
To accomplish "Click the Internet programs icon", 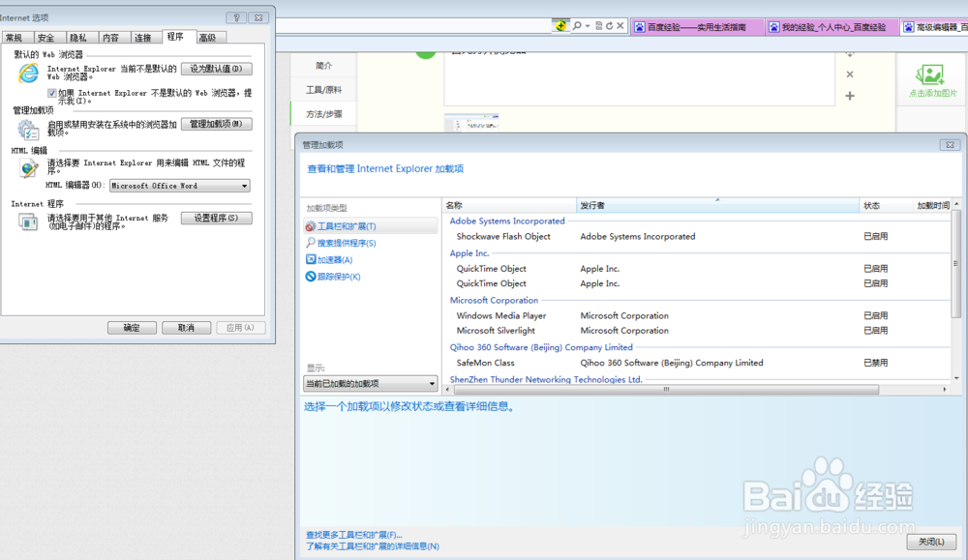I will pos(28,221).
